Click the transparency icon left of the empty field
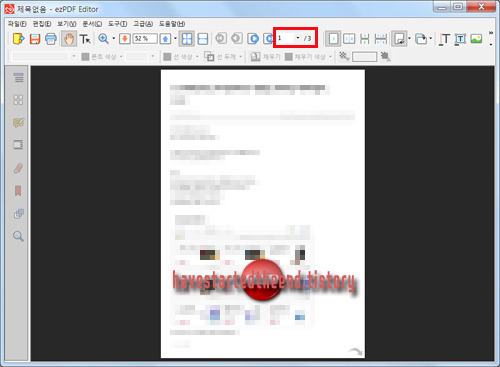Screen dimensions: 500x367 pos(344,56)
